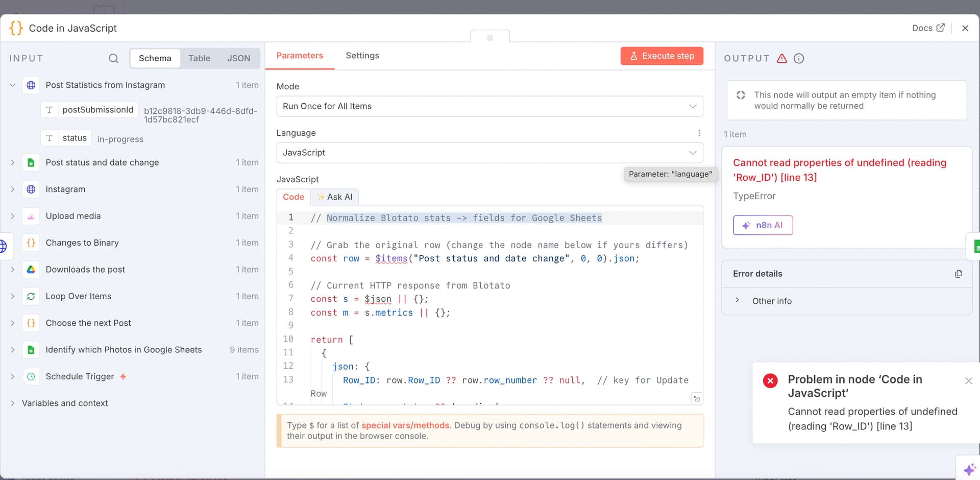The width and height of the screenshot is (980, 480).
Task: Click the code braces icon for Choose the next Post
Action: click(31, 323)
